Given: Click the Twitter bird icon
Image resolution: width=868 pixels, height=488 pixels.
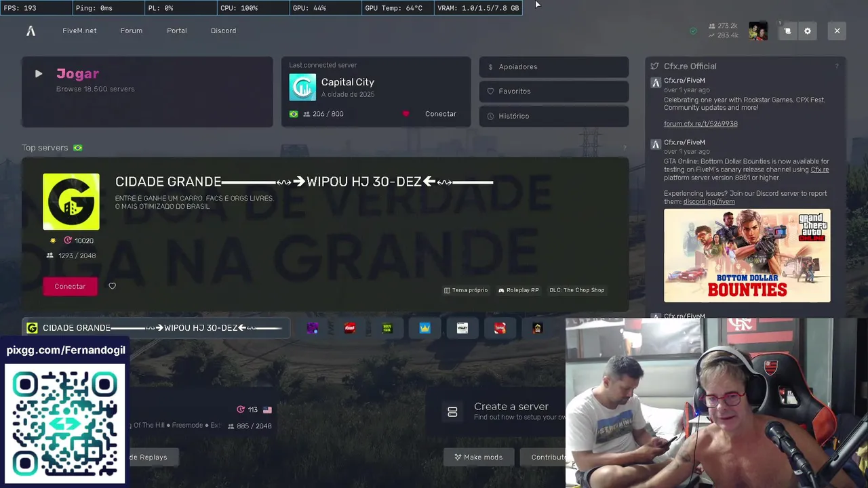Looking at the screenshot, I should [654, 66].
